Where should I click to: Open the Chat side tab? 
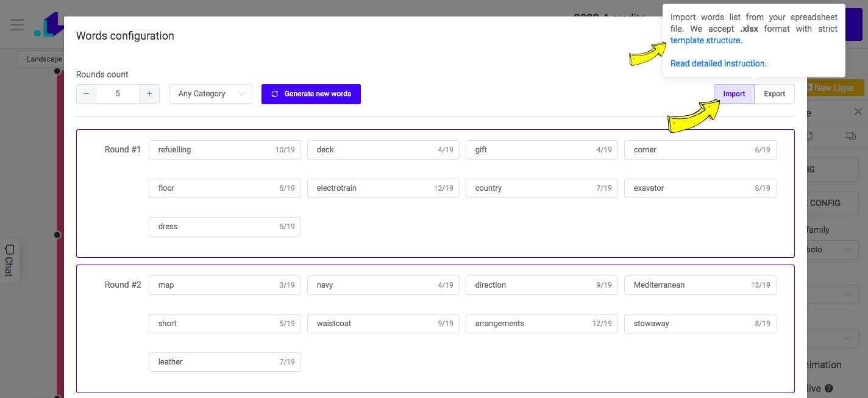[9, 261]
